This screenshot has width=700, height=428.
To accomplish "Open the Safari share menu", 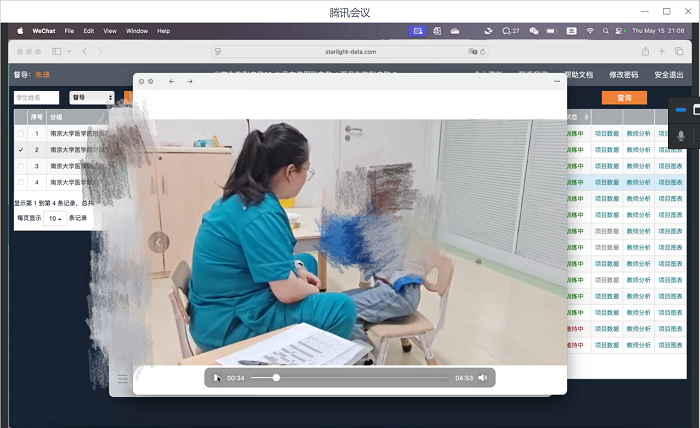I will tap(646, 51).
